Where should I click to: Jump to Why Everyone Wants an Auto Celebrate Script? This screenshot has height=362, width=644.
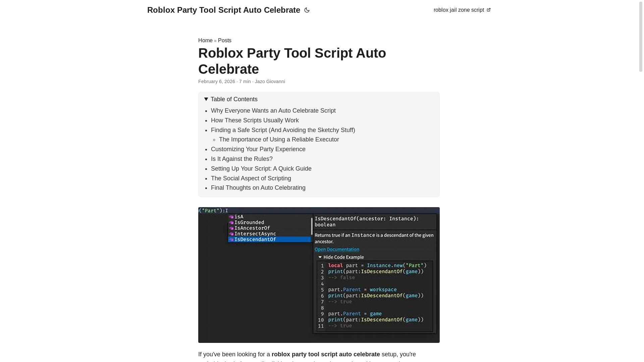click(x=273, y=111)
